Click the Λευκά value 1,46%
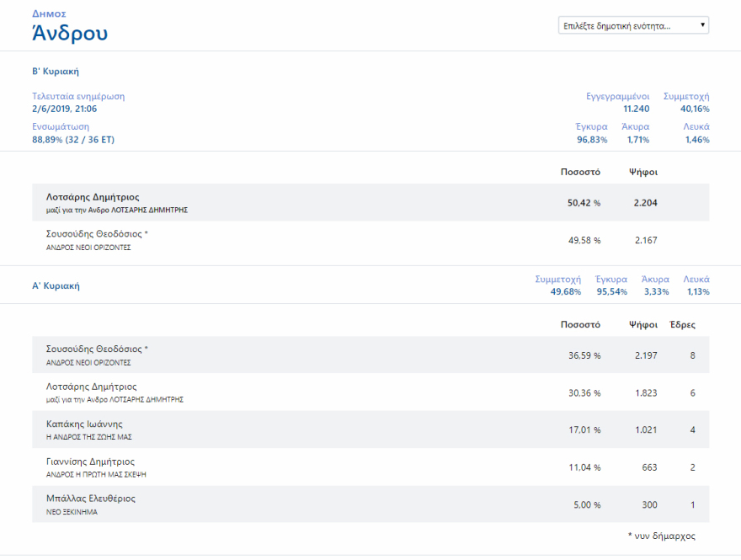This screenshot has height=560, width=741. (x=696, y=140)
